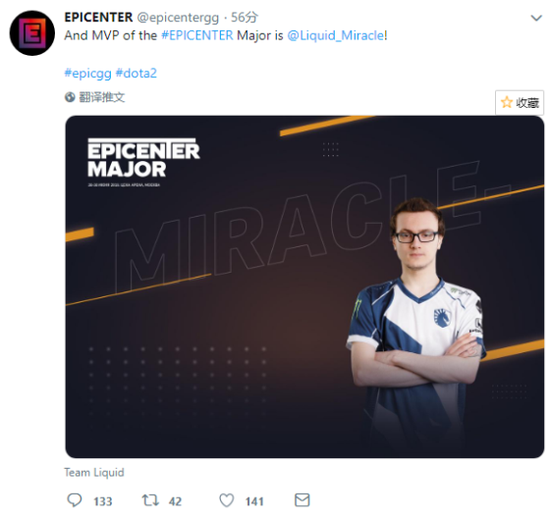Click the 133 replies count
This screenshot has height=517, width=550.
pos(102,501)
